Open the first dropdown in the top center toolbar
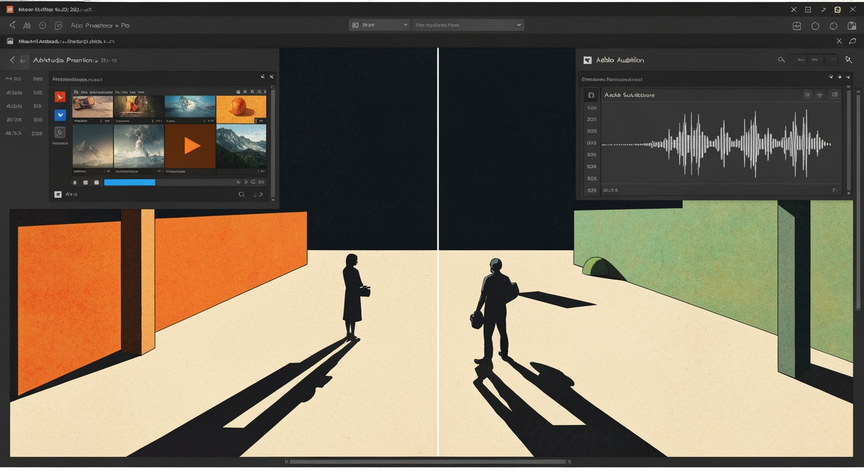The height and width of the screenshot is (471, 864). point(379,25)
